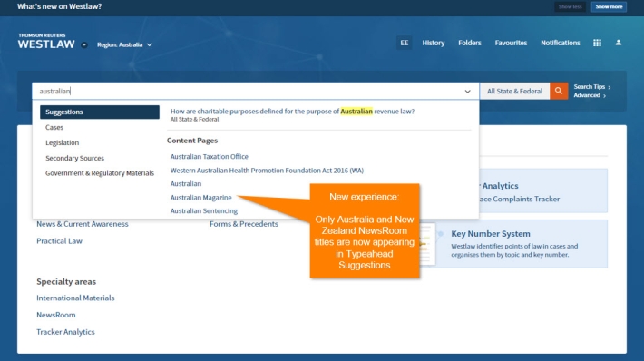Image resolution: width=644 pixels, height=361 pixels.
Task: Click the orange search magnifier button
Action: click(559, 91)
